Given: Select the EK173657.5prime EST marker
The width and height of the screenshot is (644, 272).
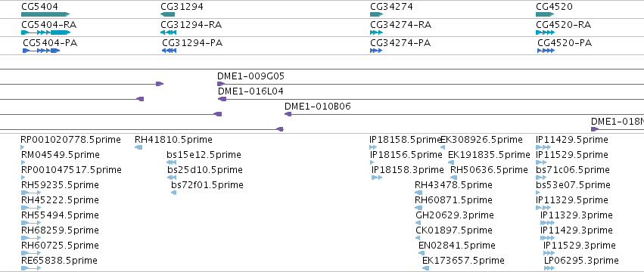Looking at the screenshot, I should pos(425,268).
